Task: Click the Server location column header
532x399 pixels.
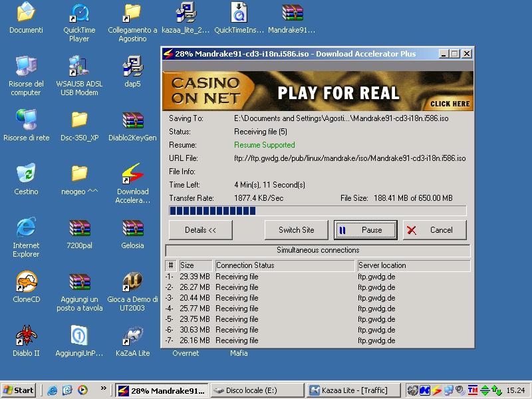Action: coord(414,265)
